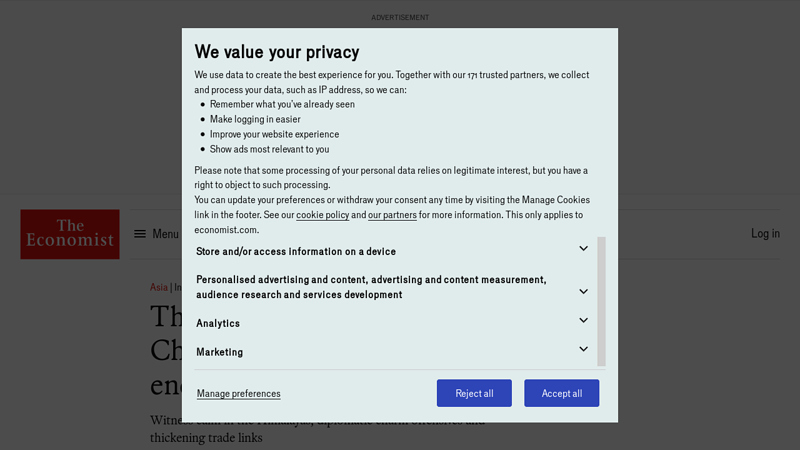Click The Economist red logo
This screenshot has width=800, height=450.
pyautogui.click(x=70, y=234)
